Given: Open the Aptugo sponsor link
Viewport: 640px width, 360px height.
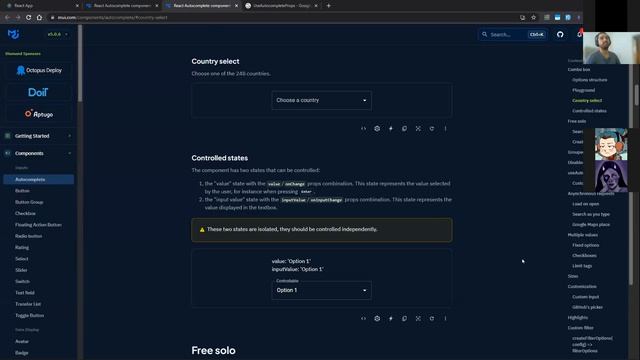Looking at the screenshot, I should click(x=39, y=114).
